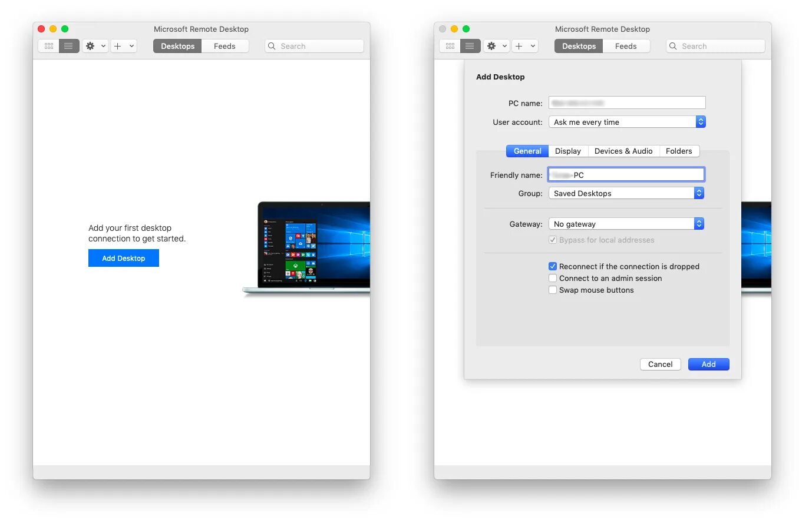This screenshot has height=523, width=812.
Task: Select grid view icon in right window
Action: [450, 46]
